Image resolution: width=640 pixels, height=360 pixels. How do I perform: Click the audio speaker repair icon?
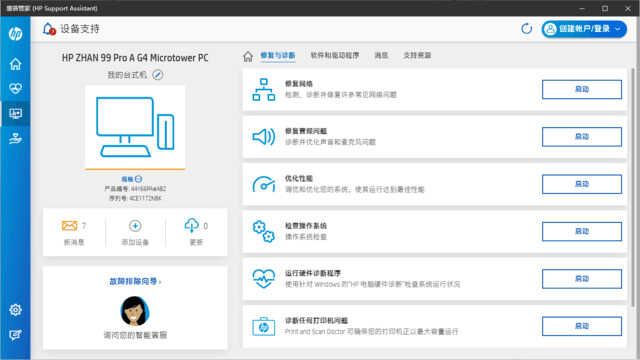pyautogui.click(x=264, y=137)
